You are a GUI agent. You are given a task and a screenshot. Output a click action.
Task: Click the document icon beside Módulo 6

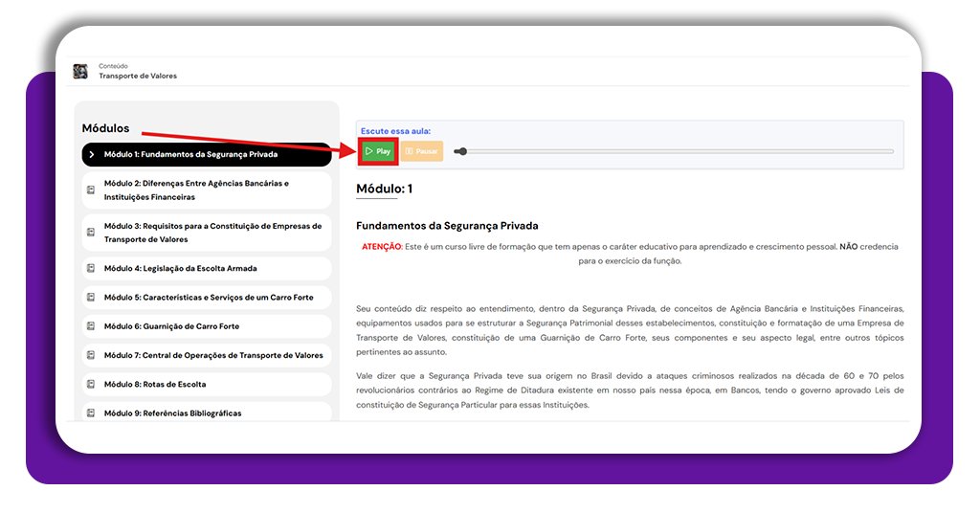coord(91,326)
